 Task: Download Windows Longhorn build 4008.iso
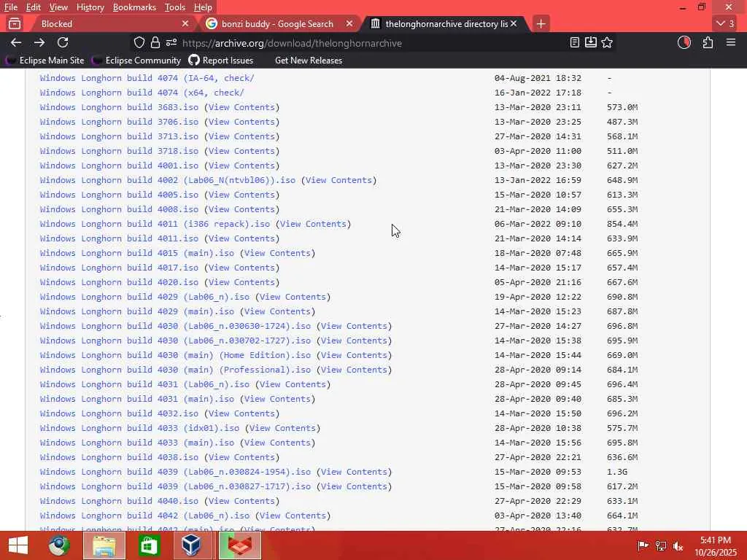point(119,209)
